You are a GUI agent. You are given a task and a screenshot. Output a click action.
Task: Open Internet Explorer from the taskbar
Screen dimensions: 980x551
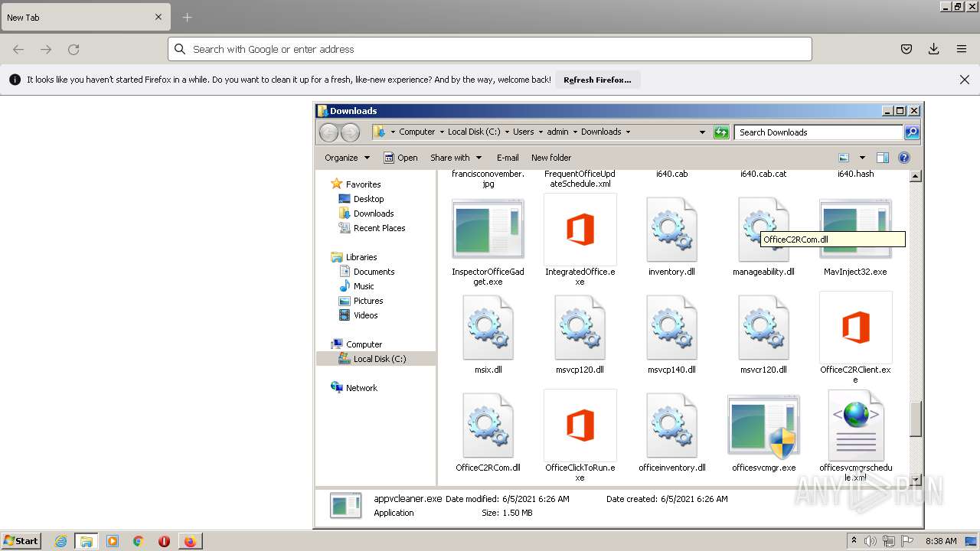pyautogui.click(x=60, y=541)
